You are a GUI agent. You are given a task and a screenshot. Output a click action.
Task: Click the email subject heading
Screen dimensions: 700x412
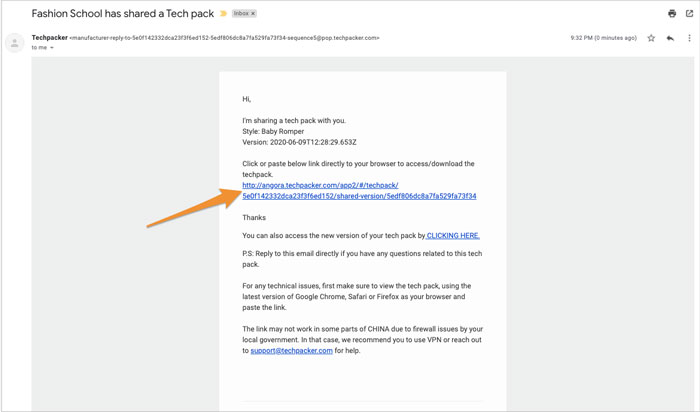click(124, 14)
